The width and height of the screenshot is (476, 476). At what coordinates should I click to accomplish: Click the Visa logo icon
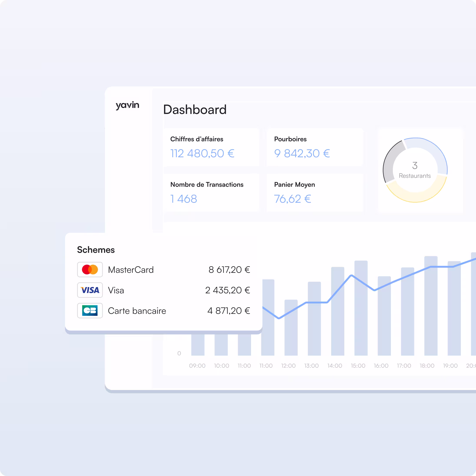click(x=90, y=290)
